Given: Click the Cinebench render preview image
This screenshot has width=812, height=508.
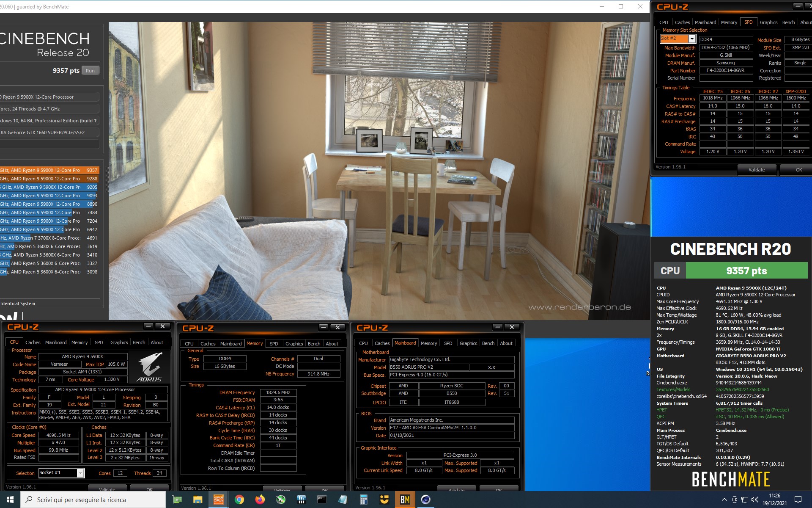Looking at the screenshot, I should point(379,171).
